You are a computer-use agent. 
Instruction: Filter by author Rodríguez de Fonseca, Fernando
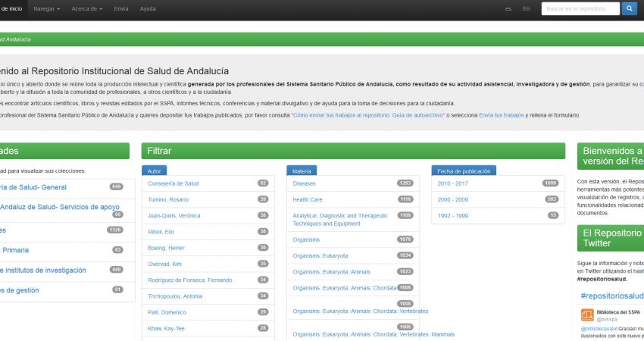click(190, 280)
